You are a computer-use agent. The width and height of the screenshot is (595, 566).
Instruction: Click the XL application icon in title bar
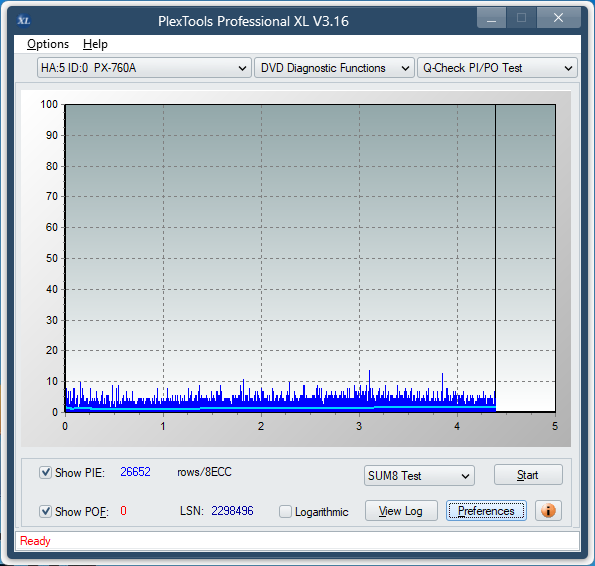pos(24,20)
